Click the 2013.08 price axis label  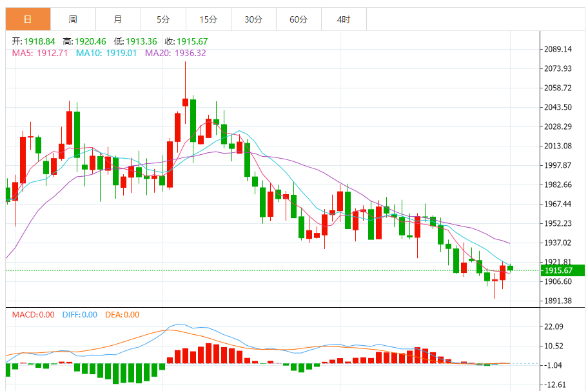click(558, 146)
